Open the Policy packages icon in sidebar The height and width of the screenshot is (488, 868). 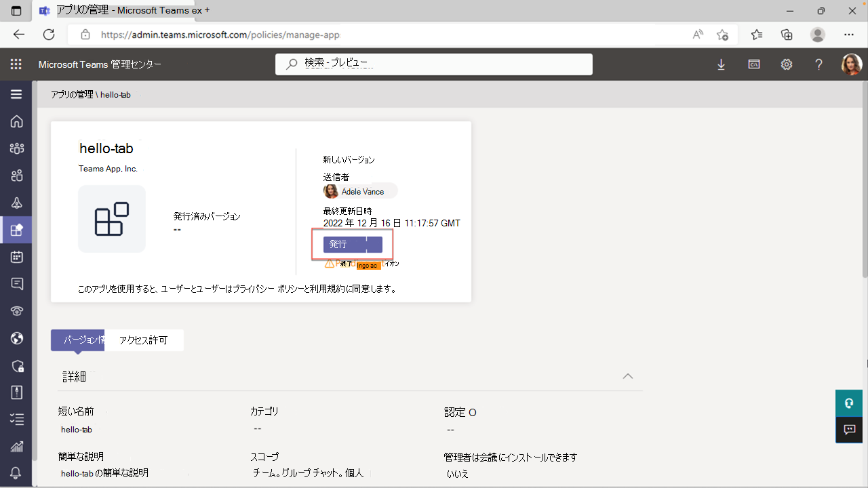point(17,392)
